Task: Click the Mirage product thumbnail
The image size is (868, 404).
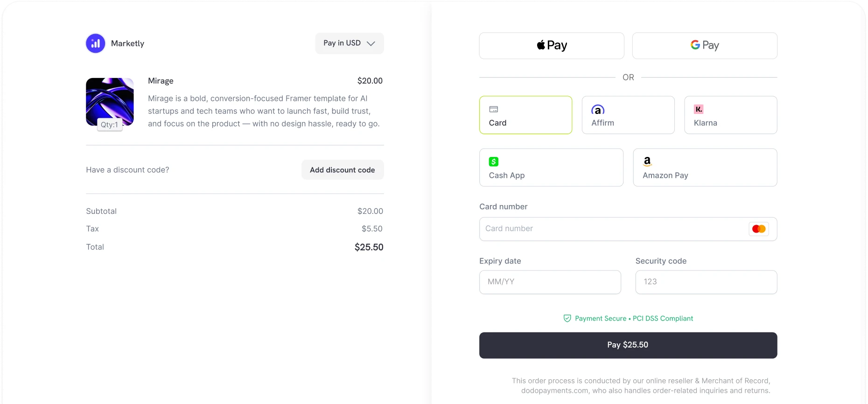Action: 110,102
